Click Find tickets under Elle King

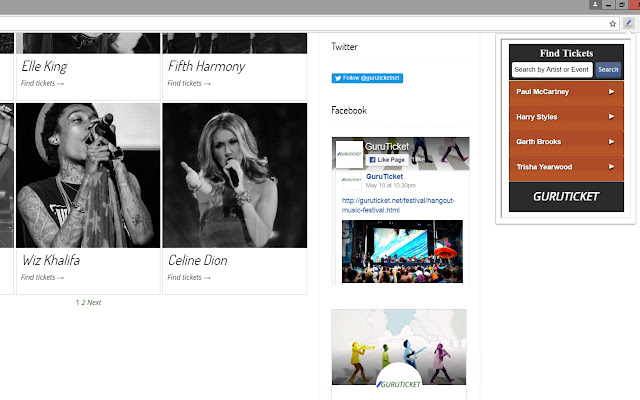(x=42, y=83)
